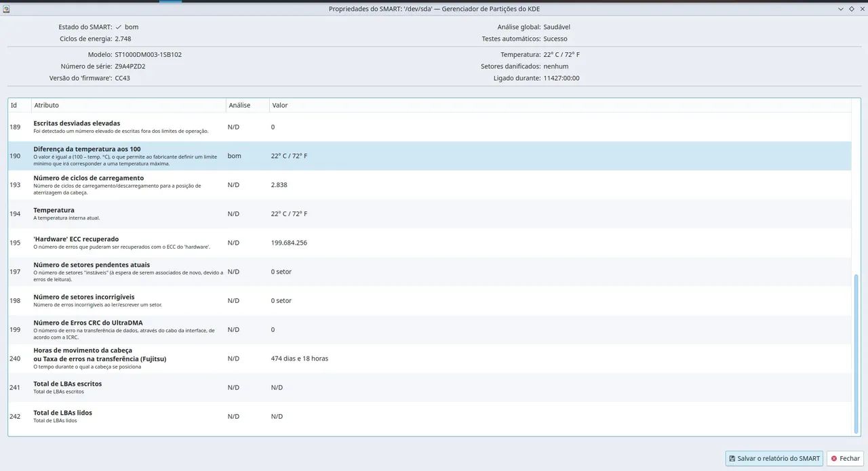This screenshot has height=471, width=868.
Task: Close the window with the title bar X
Action: click(861, 9)
